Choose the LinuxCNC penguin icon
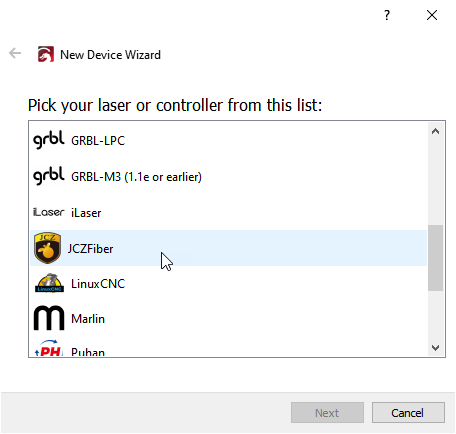Screen dimensions: 456x434 coord(49,283)
